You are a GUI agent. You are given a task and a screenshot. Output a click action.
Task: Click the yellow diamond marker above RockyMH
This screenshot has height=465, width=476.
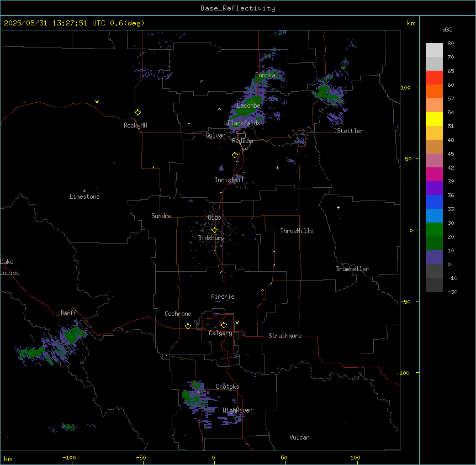(137, 112)
